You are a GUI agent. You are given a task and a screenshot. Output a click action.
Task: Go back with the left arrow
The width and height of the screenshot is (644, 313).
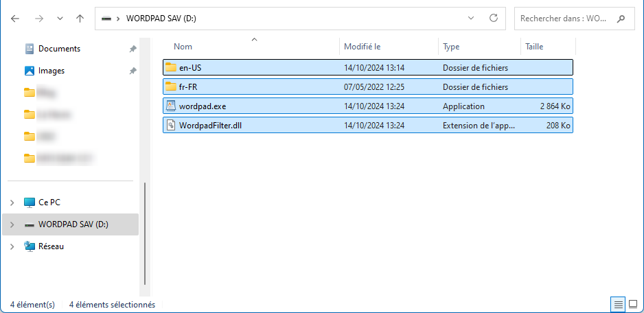click(15, 19)
